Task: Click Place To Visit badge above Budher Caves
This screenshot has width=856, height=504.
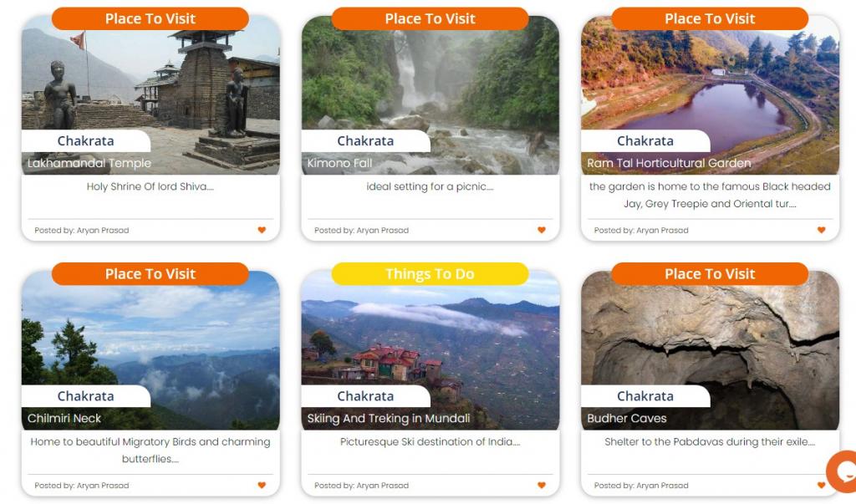Action: click(x=710, y=273)
